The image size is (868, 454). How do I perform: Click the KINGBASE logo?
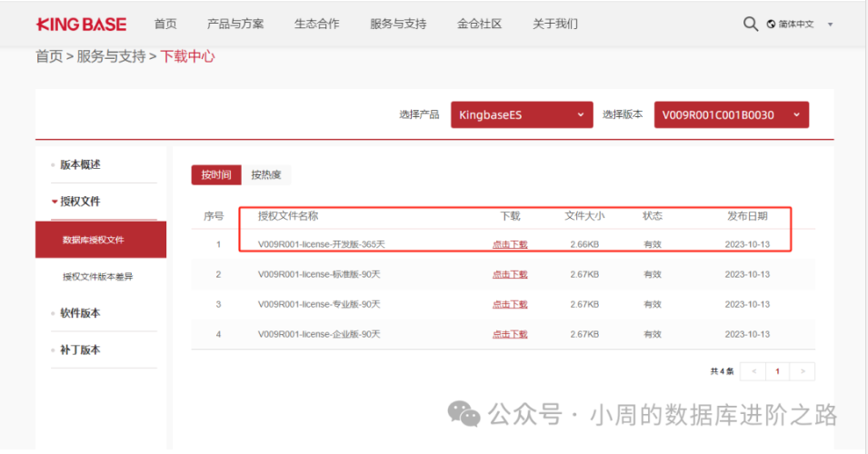81,25
